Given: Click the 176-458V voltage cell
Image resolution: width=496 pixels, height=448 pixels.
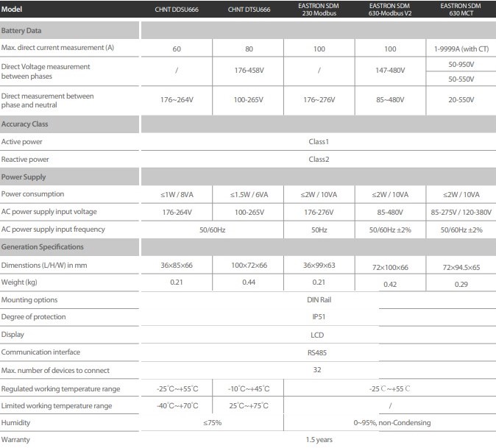Looking at the screenshot, I should tap(249, 70).
